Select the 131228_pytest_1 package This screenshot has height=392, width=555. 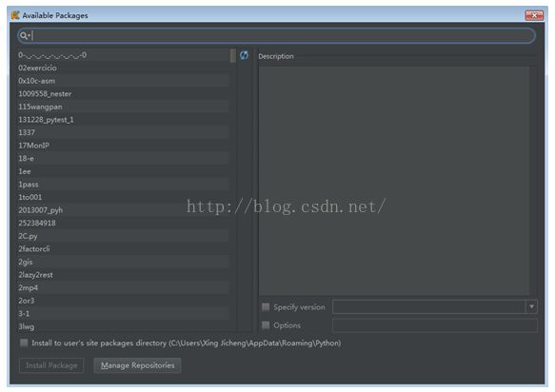123,120
